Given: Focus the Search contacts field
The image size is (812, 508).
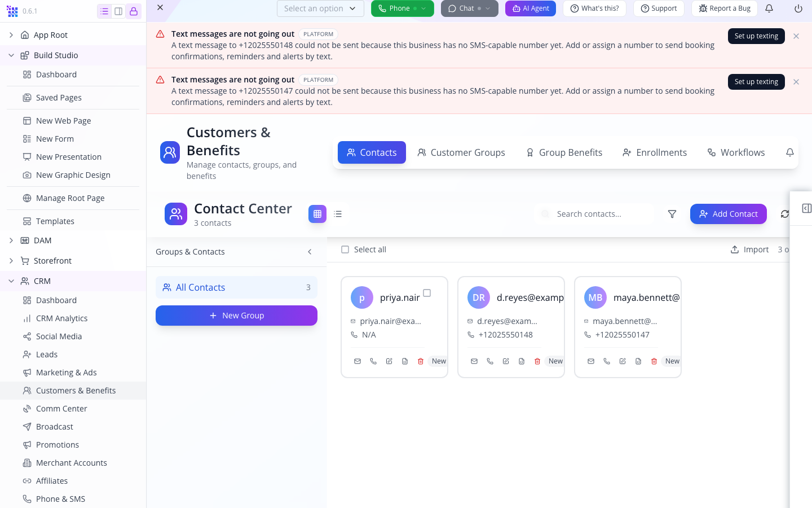Looking at the screenshot, I should 595,214.
